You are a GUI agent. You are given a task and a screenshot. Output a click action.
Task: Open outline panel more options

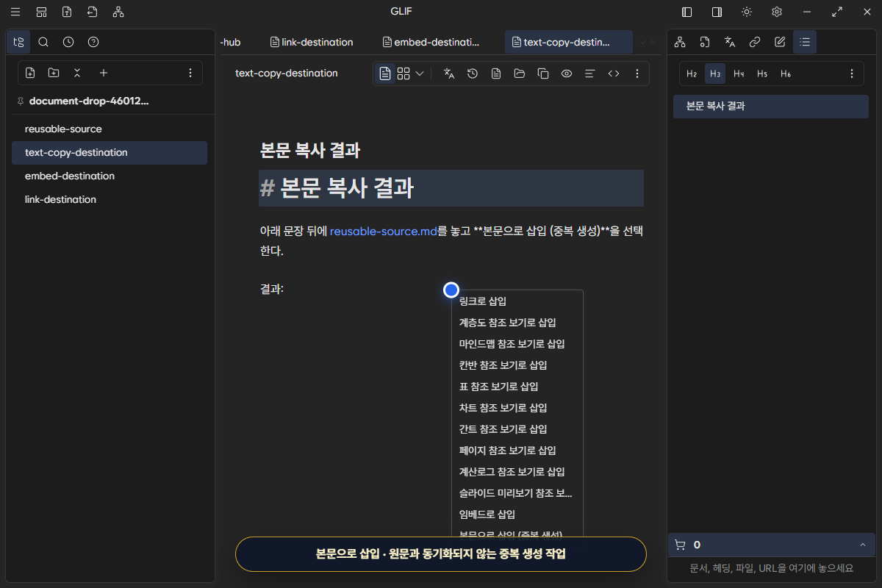click(852, 73)
